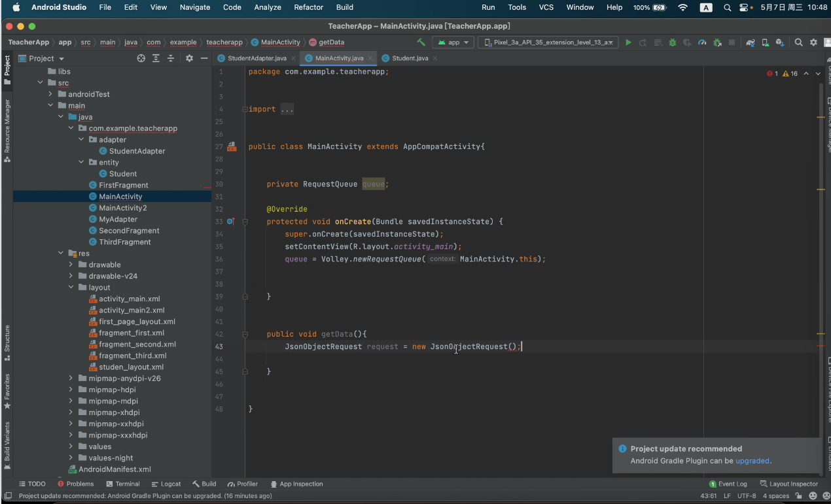Click the Make Project hammer icon
Image resolution: width=831 pixels, height=504 pixels.
[421, 42]
